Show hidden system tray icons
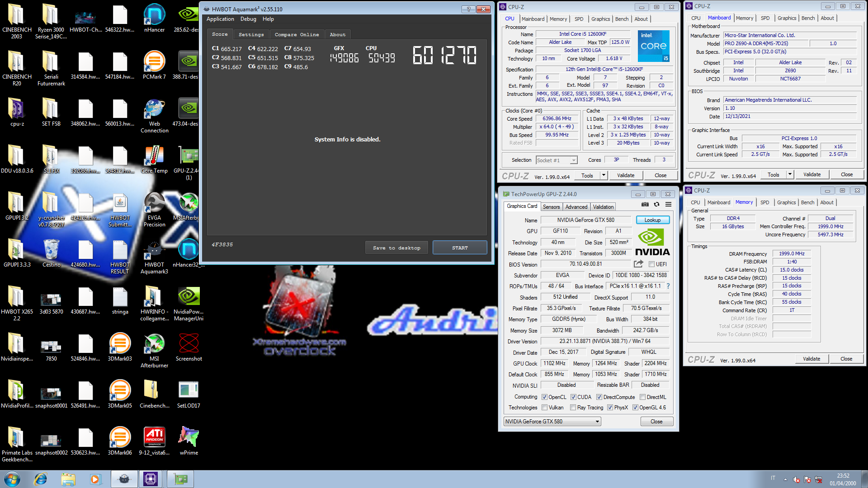The image size is (868, 488). (x=785, y=479)
